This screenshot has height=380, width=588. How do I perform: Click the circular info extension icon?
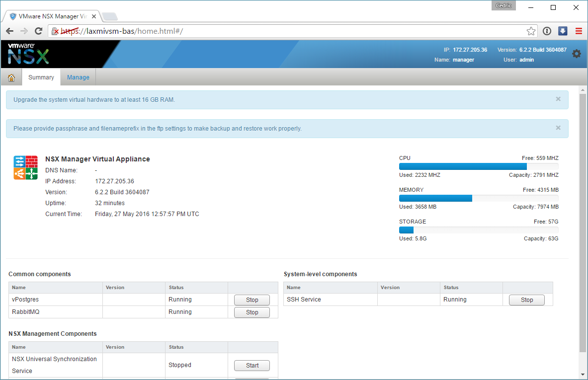tap(547, 31)
